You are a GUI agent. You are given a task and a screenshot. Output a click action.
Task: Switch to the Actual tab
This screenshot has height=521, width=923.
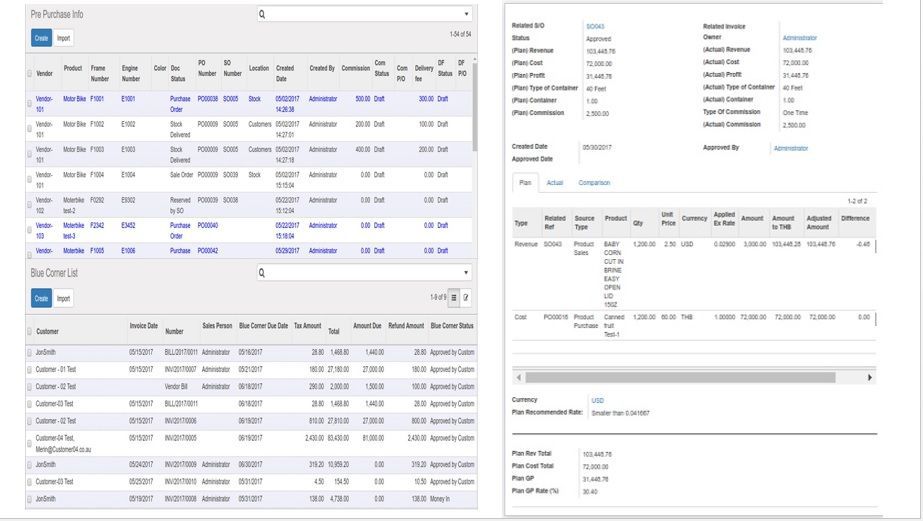(x=555, y=183)
